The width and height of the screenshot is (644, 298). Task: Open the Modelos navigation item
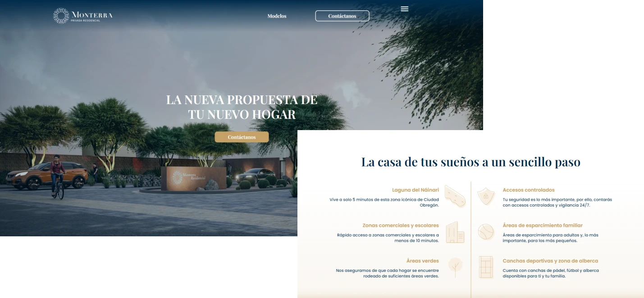click(x=277, y=16)
